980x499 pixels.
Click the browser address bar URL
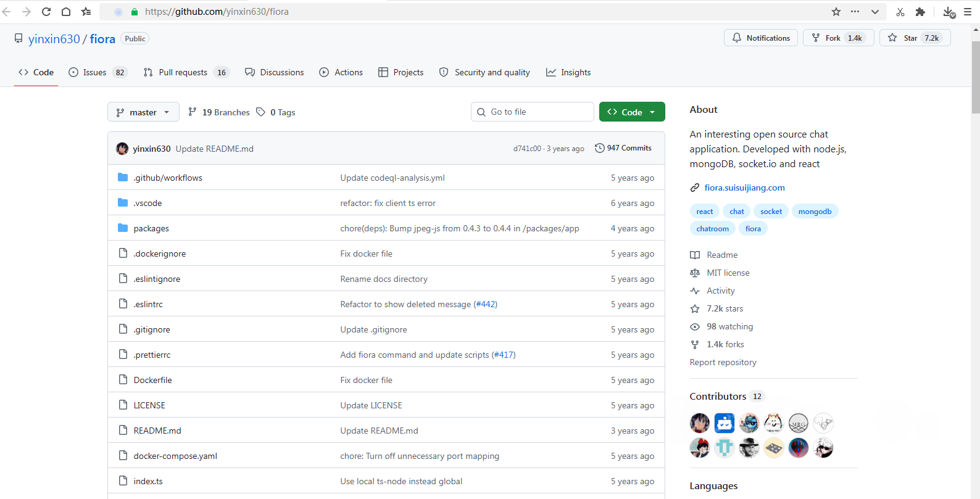pyautogui.click(x=217, y=12)
